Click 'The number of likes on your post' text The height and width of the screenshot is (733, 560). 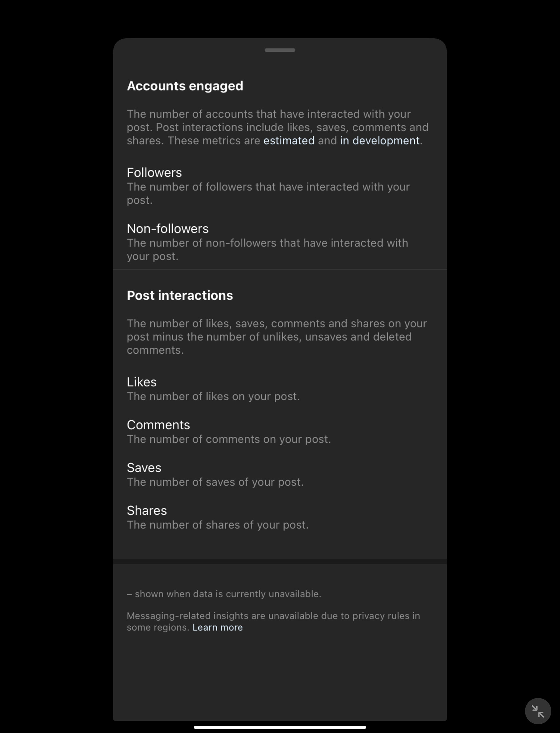[x=213, y=396]
